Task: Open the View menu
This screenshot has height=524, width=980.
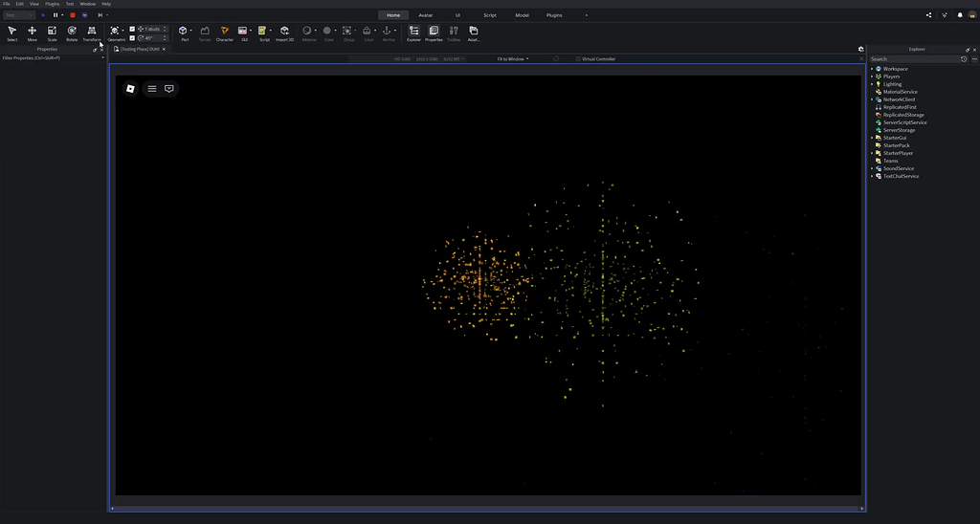Action: 34,4
